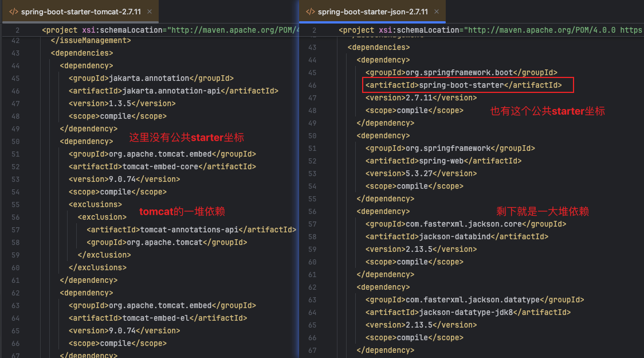Click version 2.7.11 line

[x=421, y=98]
